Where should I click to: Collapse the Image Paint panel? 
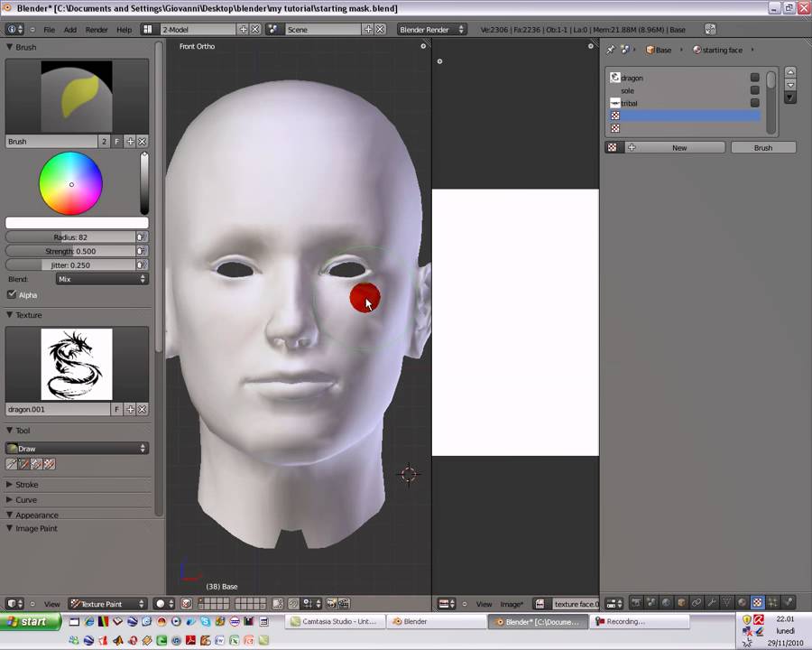(9, 528)
